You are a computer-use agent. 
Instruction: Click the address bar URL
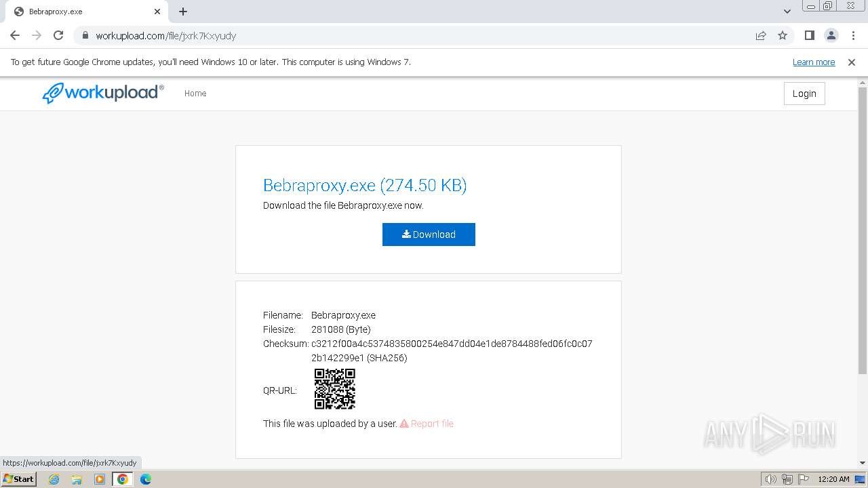pos(166,36)
